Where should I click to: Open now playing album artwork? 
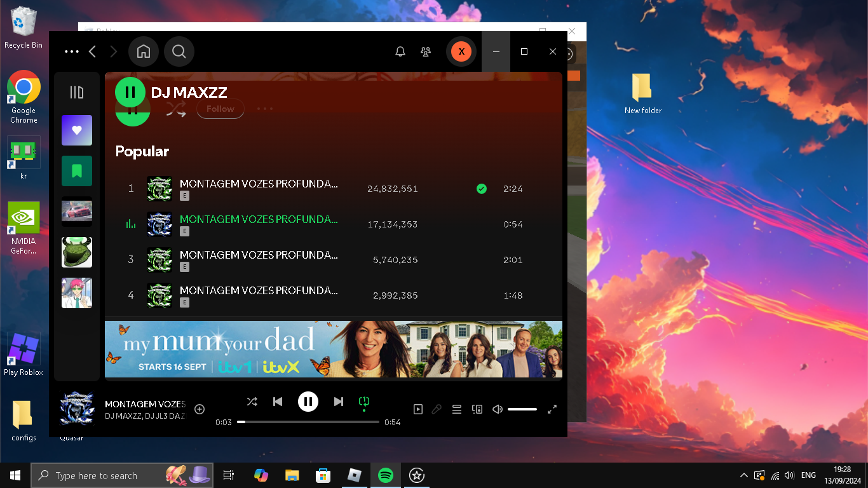pos(77,409)
